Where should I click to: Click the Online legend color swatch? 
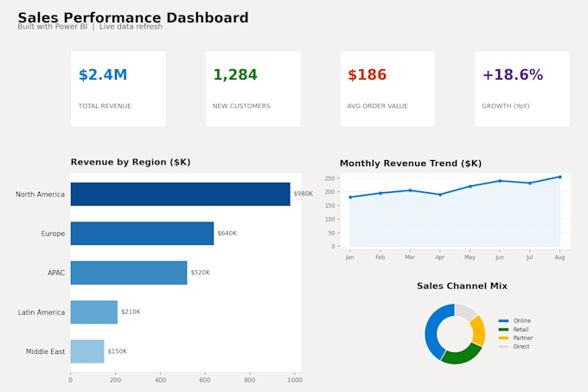click(503, 321)
